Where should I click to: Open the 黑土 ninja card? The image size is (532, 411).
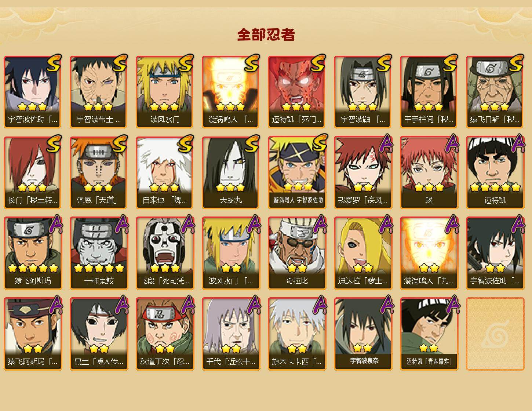pos(99,334)
